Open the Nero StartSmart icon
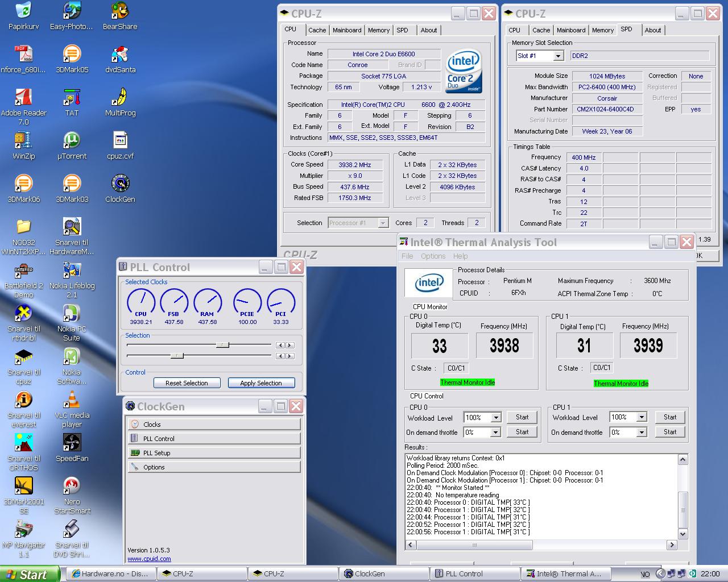Image resolution: width=728 pixels, height=582 pixels. click(x=72, y=496)
